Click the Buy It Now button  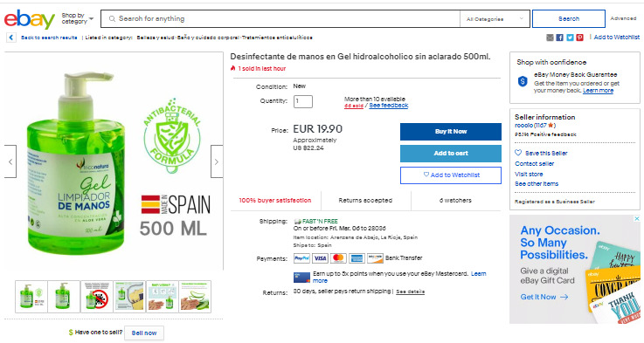pyautogui.click(x=451, y=132)
